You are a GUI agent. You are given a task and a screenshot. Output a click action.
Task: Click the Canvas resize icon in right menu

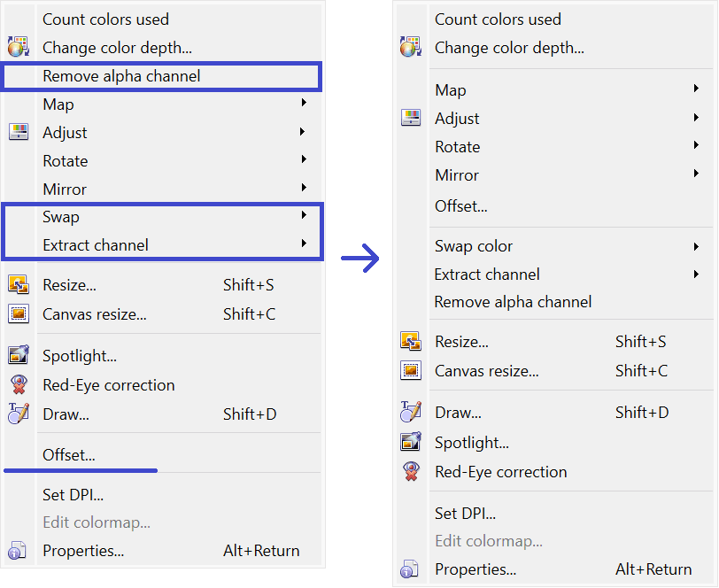point(411,371)
